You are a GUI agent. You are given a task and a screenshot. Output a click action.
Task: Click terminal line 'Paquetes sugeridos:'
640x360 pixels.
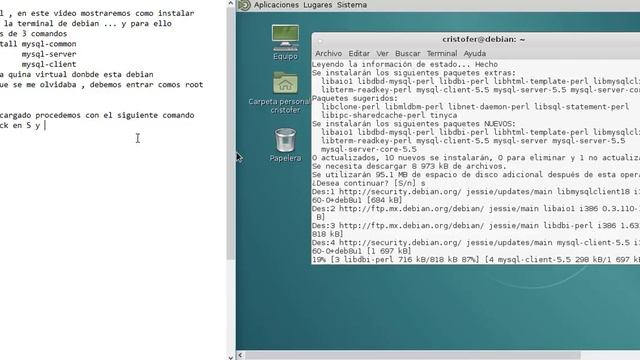(355, 98)
